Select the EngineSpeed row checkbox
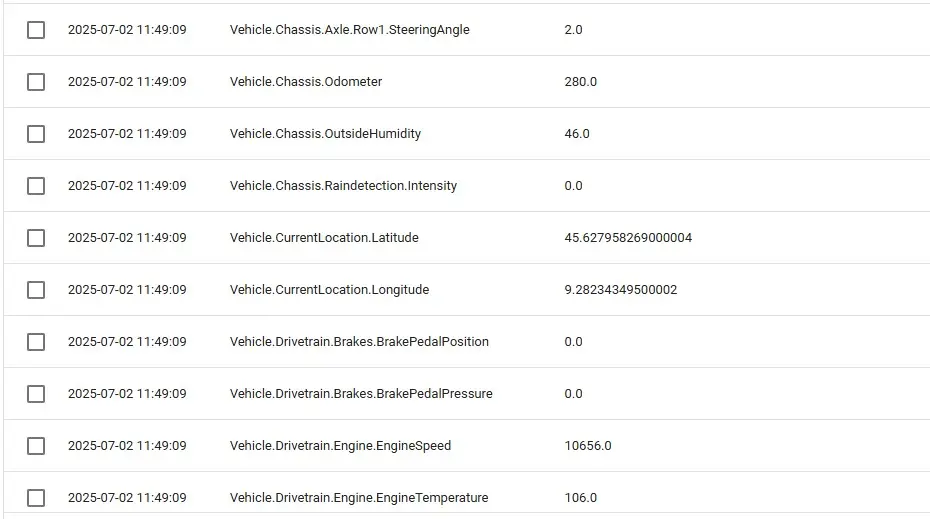The width and height of the screenshot is (930, 519). [36, 446]
